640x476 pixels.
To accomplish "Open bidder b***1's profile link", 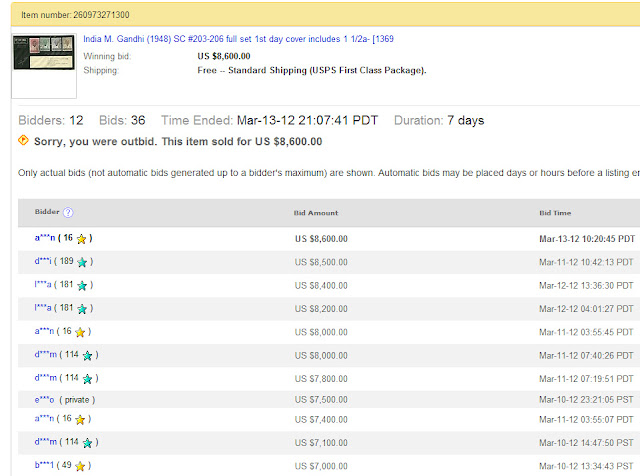I will pos(45,466).
